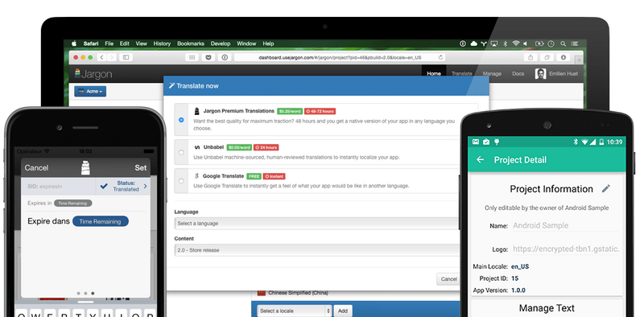Tap the Set button on iPhone screen
Viewport: 644px width, 317px height.
pyautogui.click(x=140, y=167)
